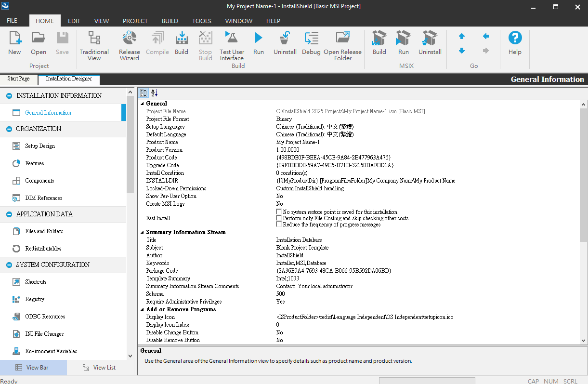Collapse SYSTEM CONFIGURATION section
This screenshot has width=588, height=384.
pyautogui.click(x=9, y=265)
